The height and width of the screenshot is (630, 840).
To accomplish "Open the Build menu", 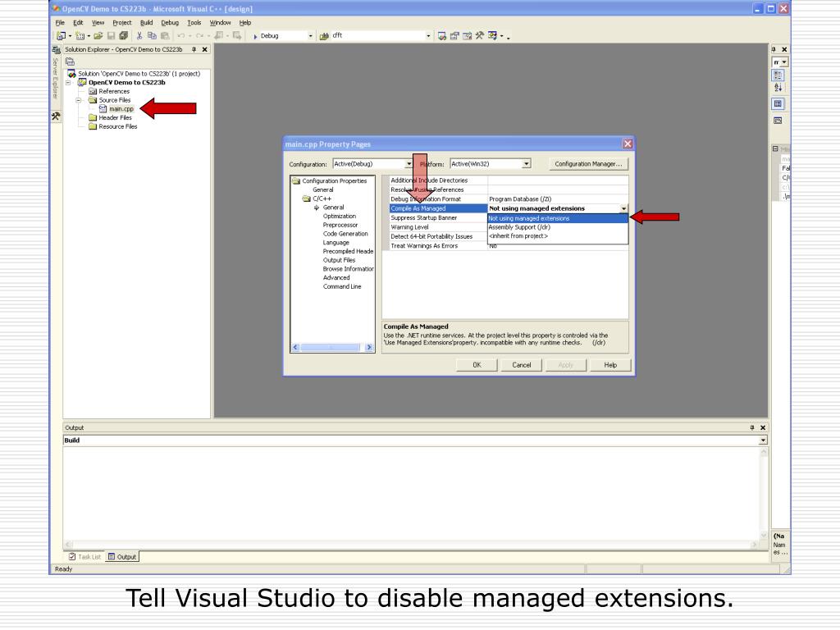I will (147, 22).
